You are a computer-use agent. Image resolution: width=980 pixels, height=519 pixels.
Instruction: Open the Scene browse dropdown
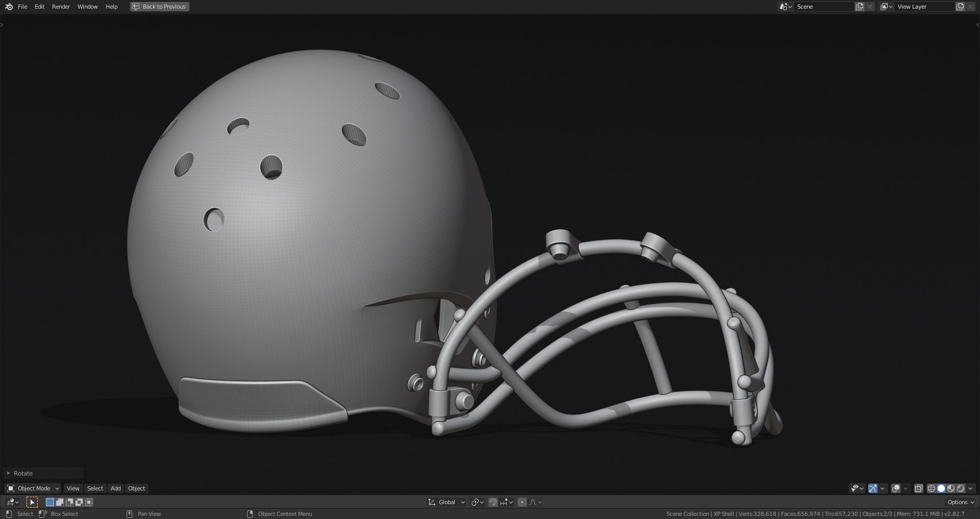[x=786, y=7]
